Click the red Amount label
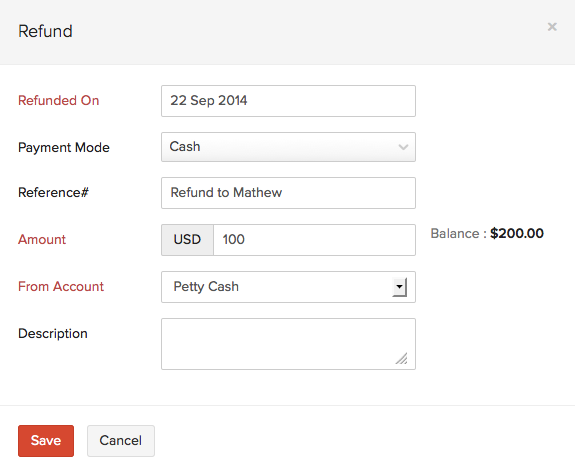 (x=42, y=239)
